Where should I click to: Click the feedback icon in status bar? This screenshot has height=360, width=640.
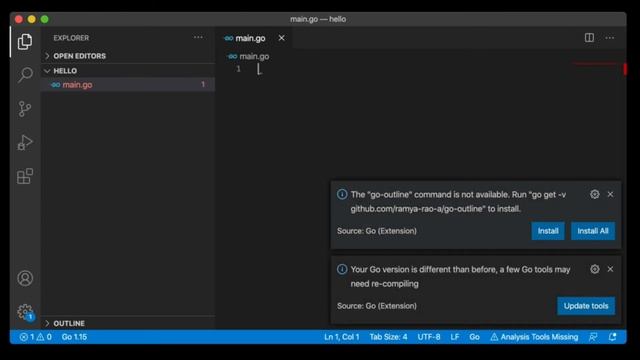(x=593, y=337)
